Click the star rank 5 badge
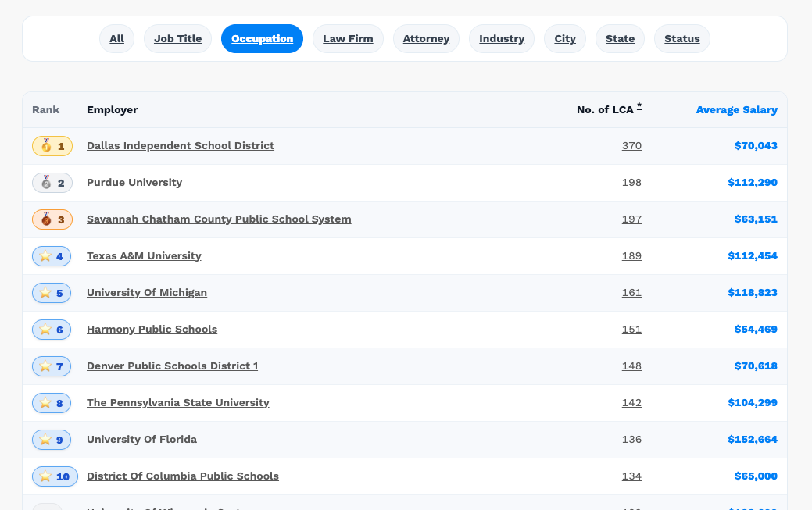 (52, 293)
